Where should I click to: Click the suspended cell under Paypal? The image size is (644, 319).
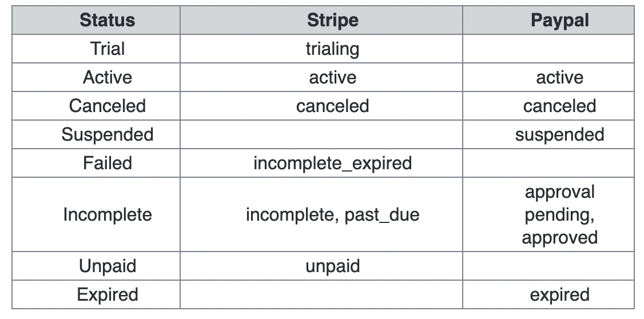coord(559,134)
